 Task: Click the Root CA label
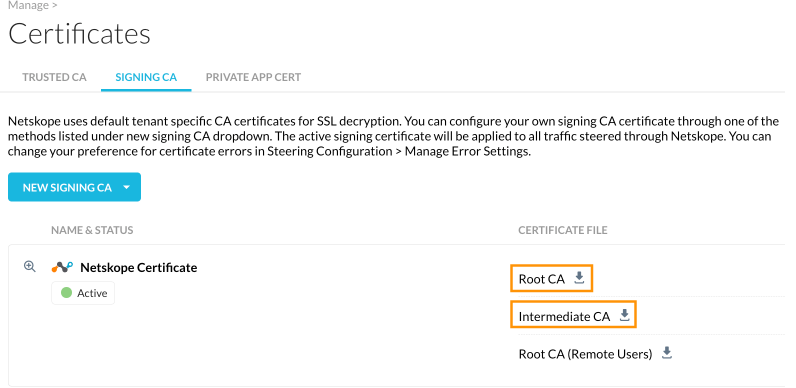tap(542, 279)
